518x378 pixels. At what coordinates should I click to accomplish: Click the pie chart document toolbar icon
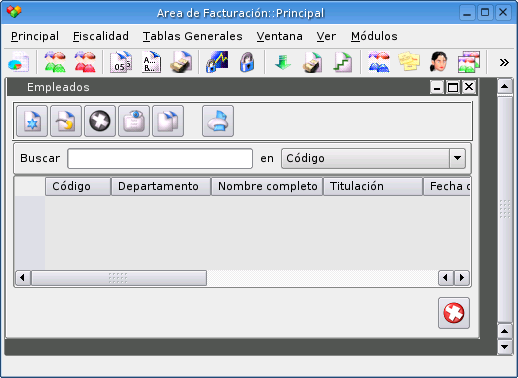click(x=18, y=62)
